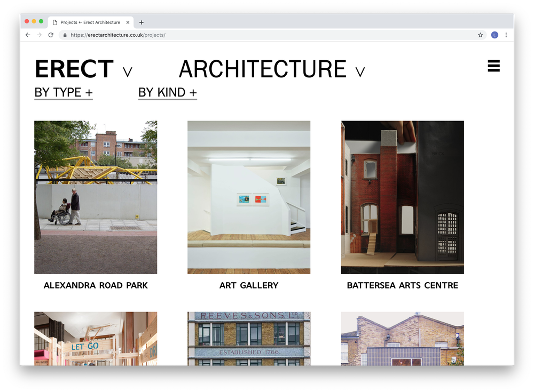Click the browser forward arrow
Screen dimensions: 534x392
(x=40, y=35)
